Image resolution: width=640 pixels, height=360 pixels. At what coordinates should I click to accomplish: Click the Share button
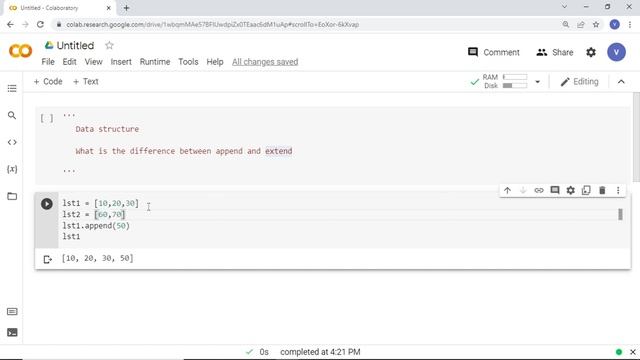pos(555,52)
